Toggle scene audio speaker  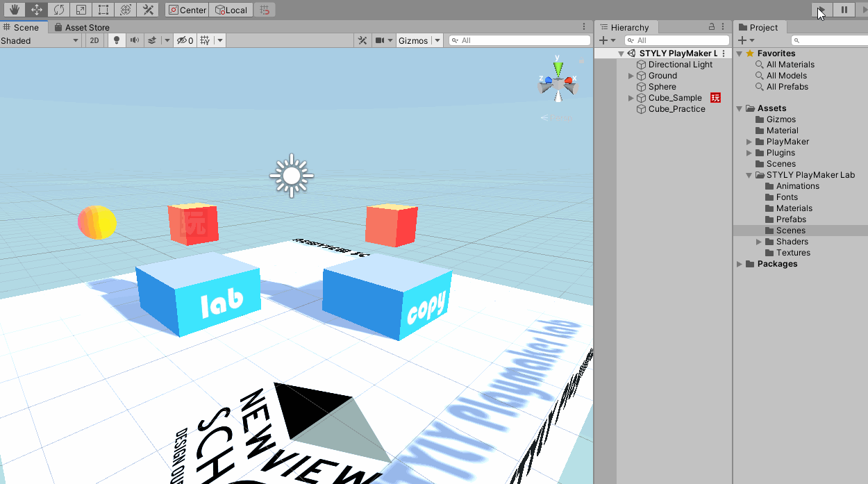(134, 40)
